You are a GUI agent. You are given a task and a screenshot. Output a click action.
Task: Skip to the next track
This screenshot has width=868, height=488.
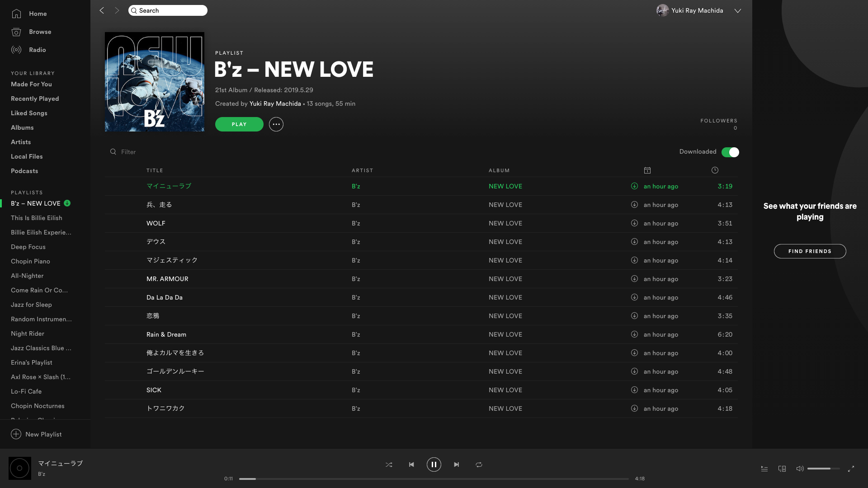click(457, 465)
